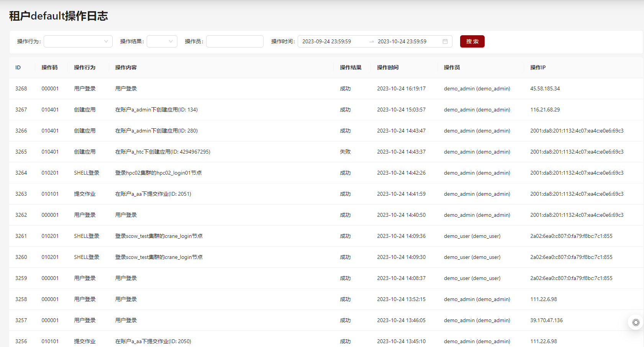This screenshot has height=347, width=644.
Task: Click the 操作IP column header
Action: [x=537, y=67]
